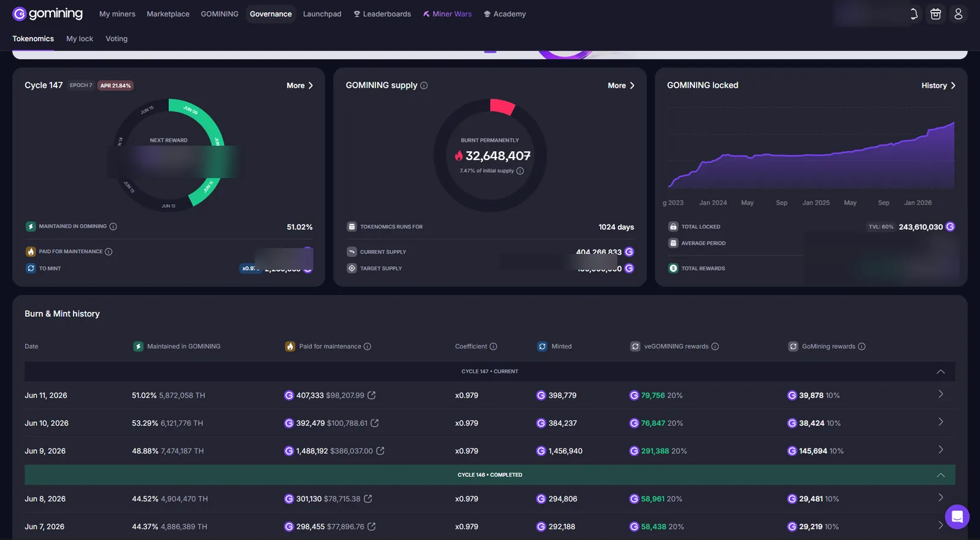This screenshot has height=540, width=980.
Task: Click the info icon beside veGOMINING rewards header
Action: click(715, 346)
